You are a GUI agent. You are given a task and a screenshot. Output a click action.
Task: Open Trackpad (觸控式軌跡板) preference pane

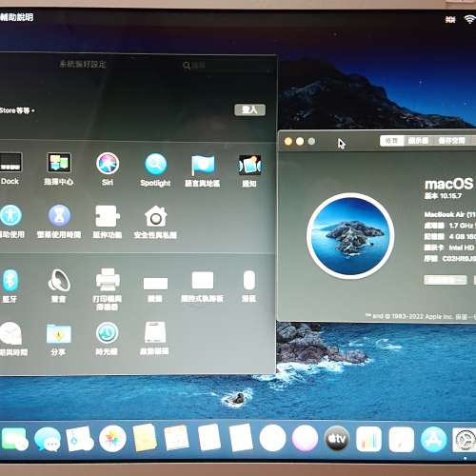click(202, 287)
